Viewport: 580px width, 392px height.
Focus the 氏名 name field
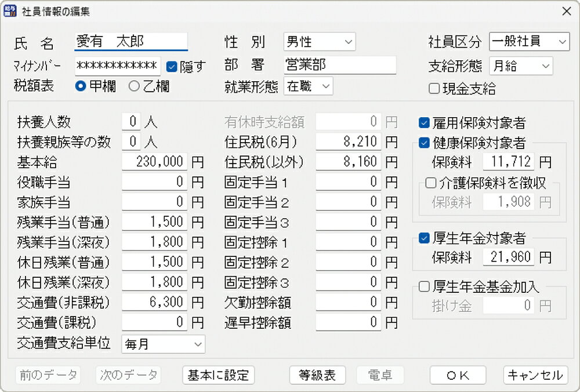point(131,42)
